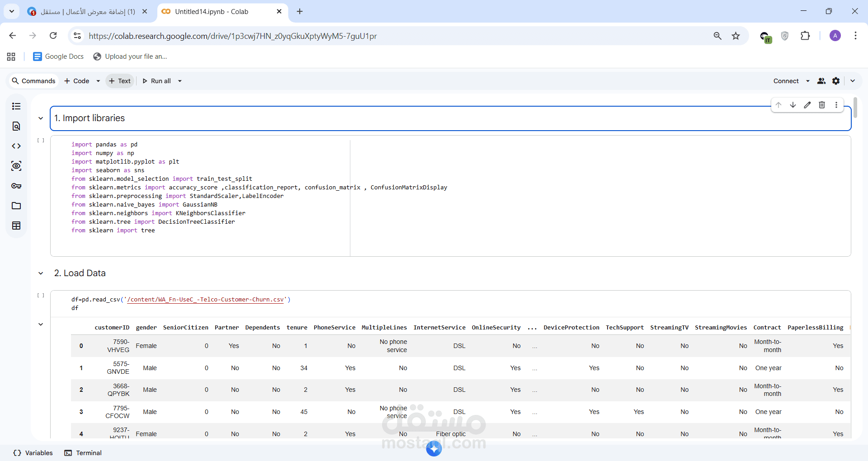Open the Google Docs bookmark
Screen dimensions: 868x461
[x=59, y=56]
